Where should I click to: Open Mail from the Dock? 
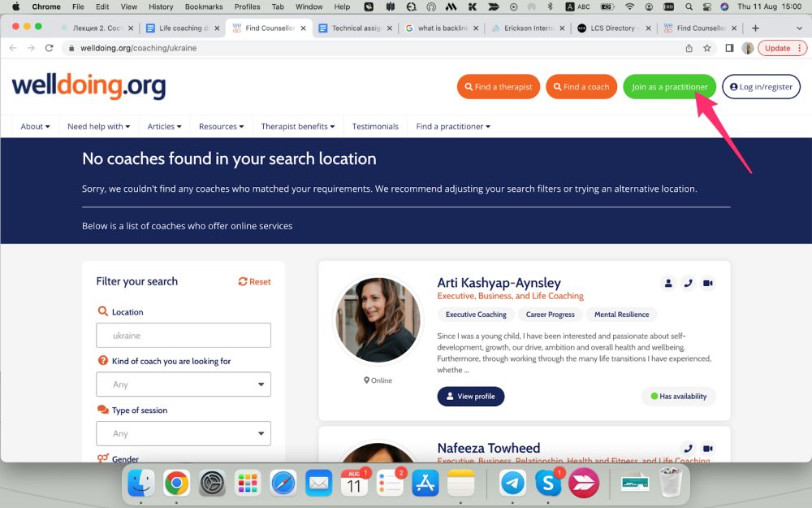(318, 484)
